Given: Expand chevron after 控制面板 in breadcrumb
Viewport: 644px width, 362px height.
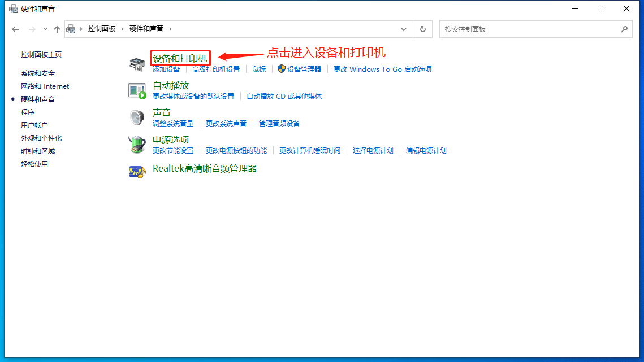Looking at the screenshot, I should point(122,29).
